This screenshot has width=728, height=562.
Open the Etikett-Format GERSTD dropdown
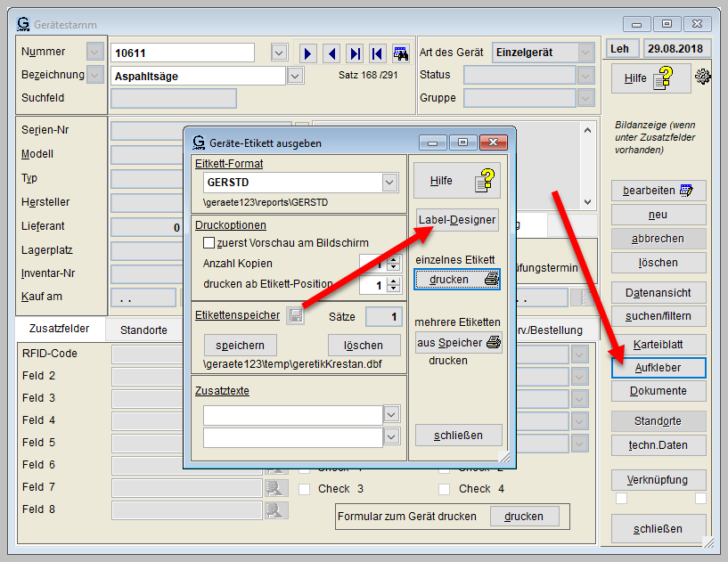tap(389, 183)
